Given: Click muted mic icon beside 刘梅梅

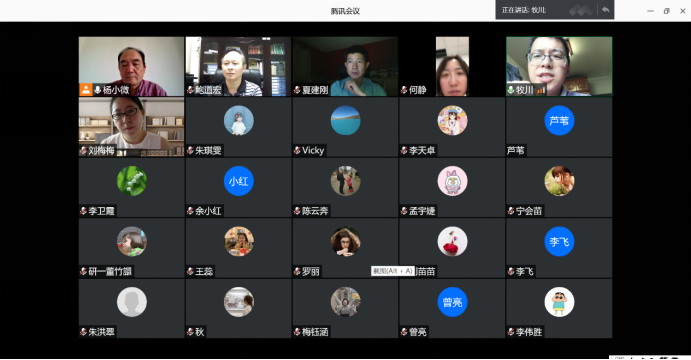Looking at the screenshot, I should [83, 150].
